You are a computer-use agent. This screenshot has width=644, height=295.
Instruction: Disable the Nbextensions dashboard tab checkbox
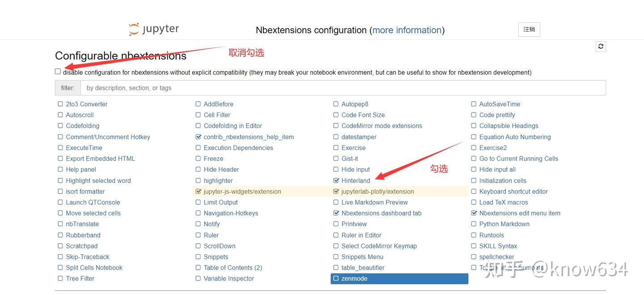pos(336,213)
